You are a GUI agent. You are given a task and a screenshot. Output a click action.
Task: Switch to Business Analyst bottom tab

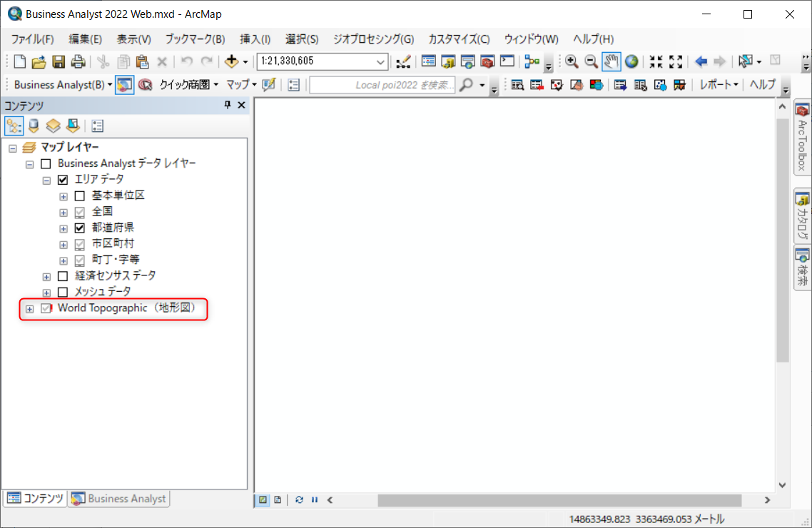120,499
